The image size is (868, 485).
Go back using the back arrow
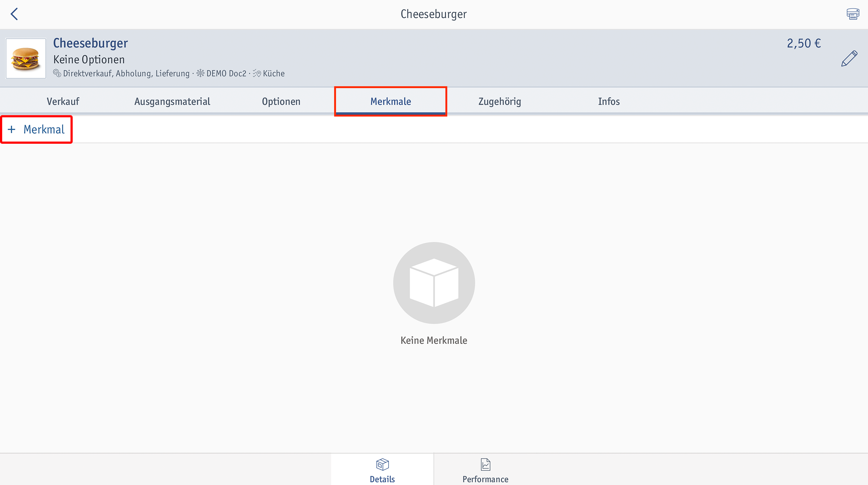click(x=14, y=14)
